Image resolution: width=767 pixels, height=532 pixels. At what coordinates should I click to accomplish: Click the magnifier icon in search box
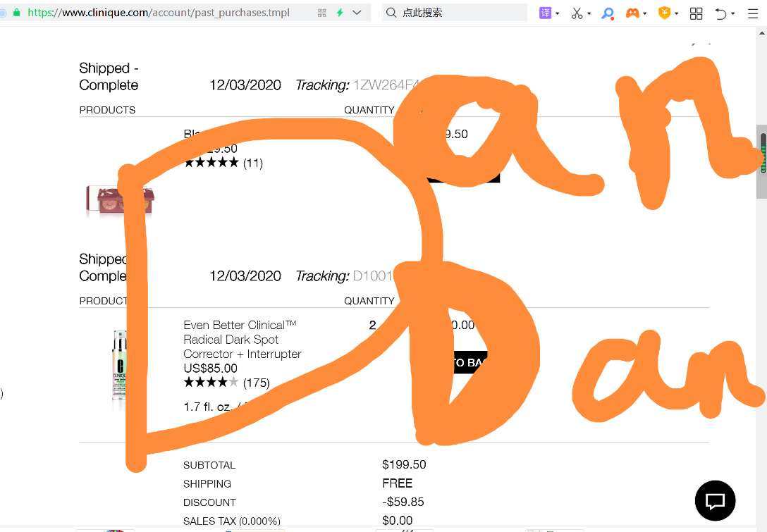391,13
